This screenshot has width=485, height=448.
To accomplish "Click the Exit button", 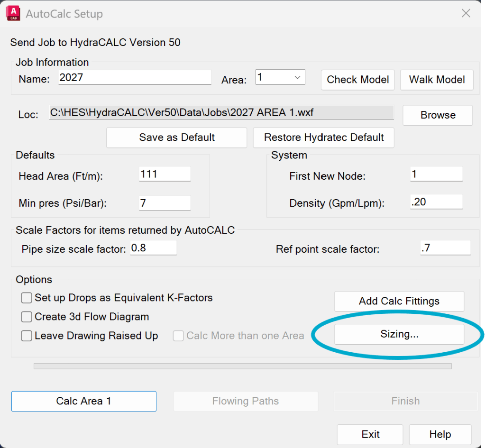I will (370, 434).
